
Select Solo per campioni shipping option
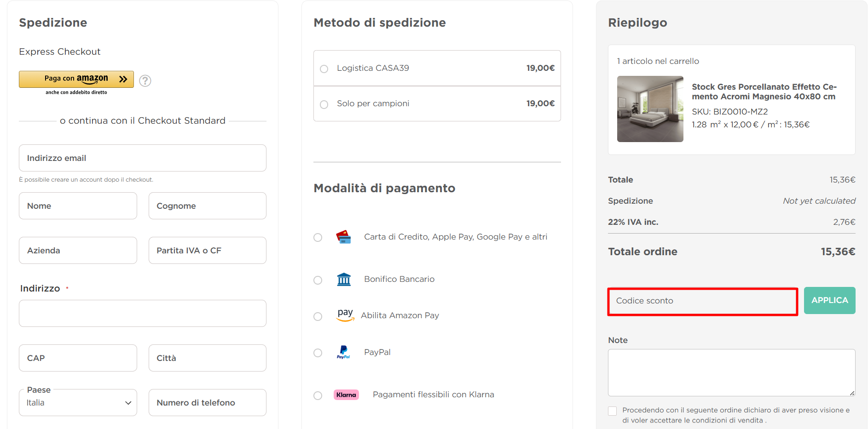[324, 104]
